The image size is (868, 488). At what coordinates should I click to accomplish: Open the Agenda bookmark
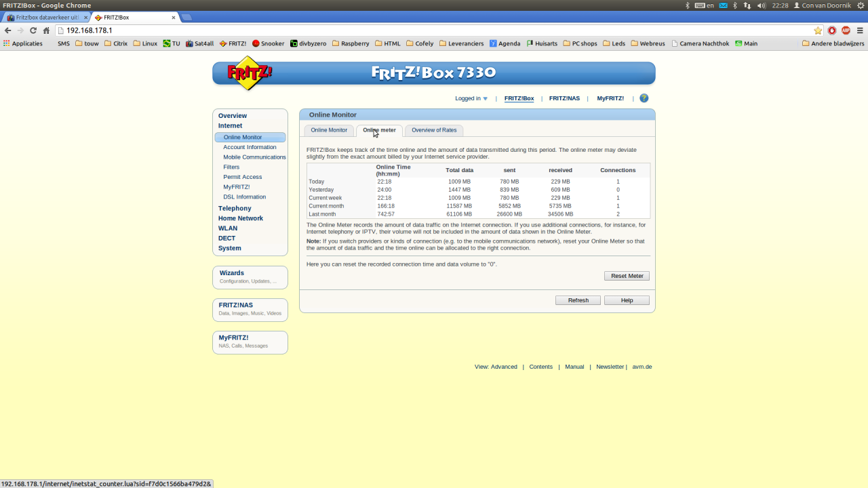click(x=505, y=43)
